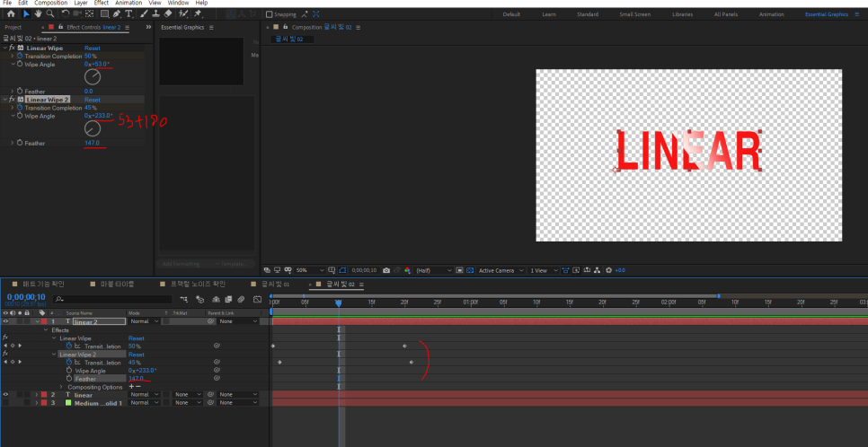The image size is (868, 447).
Task: Select the Zoom magnifier tool
Action: (x=49, y=13)
